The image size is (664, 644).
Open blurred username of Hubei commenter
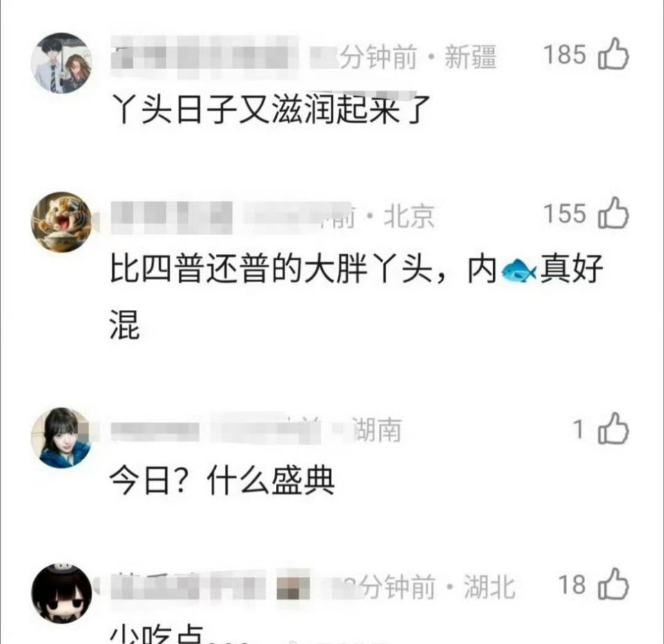(x=210, y=587)
